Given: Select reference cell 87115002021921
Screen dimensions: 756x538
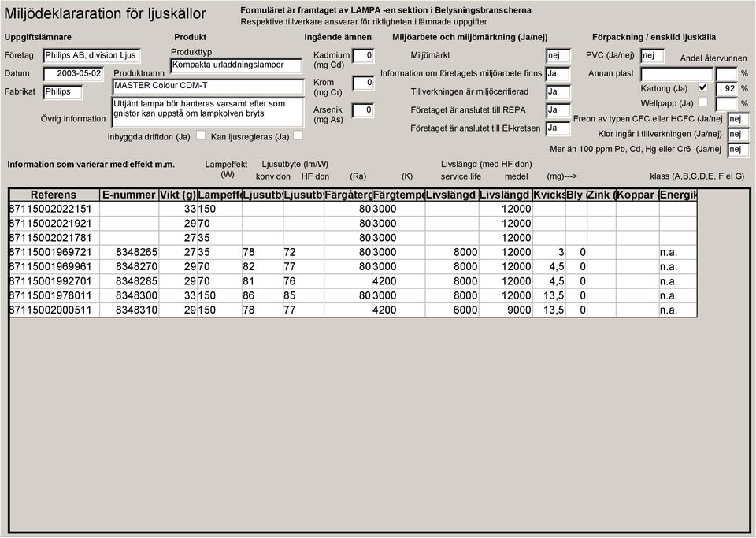Looking at the screenshot, I should 54,223.
